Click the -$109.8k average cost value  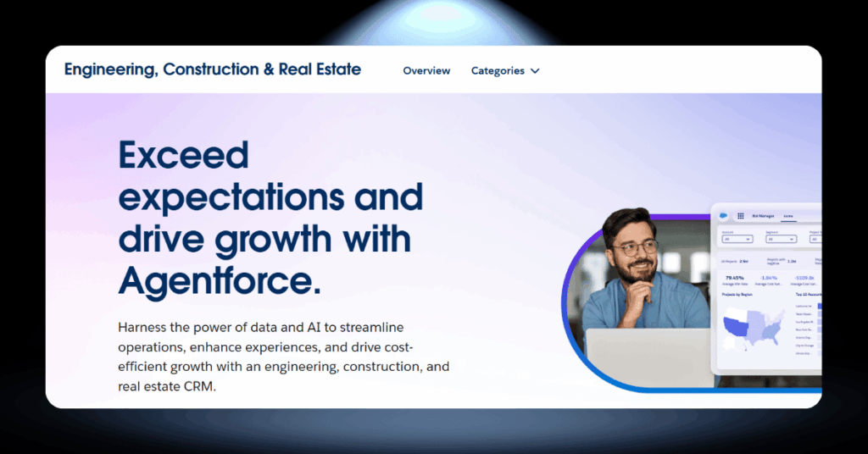[804, 278]
